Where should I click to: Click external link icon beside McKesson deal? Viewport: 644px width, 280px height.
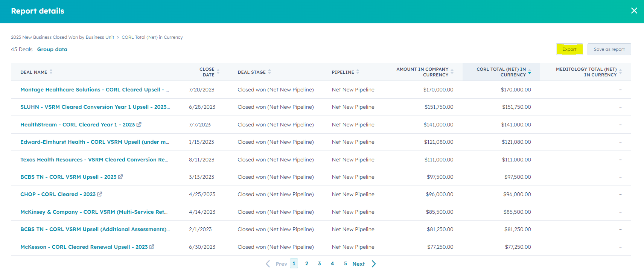[152, 247]
